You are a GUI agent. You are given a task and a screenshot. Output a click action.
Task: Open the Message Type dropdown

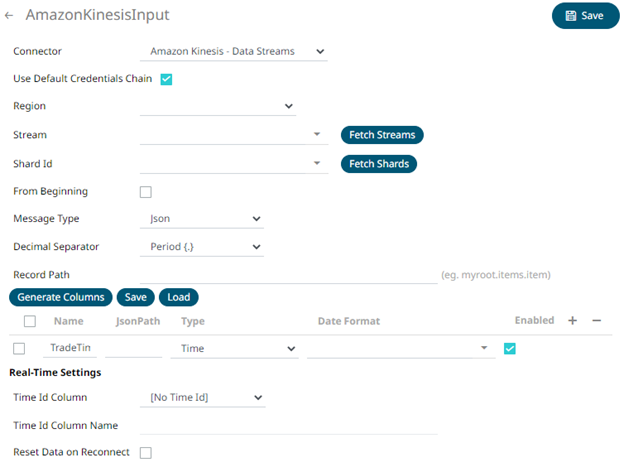pyautogui.click(x=203, y=219)
